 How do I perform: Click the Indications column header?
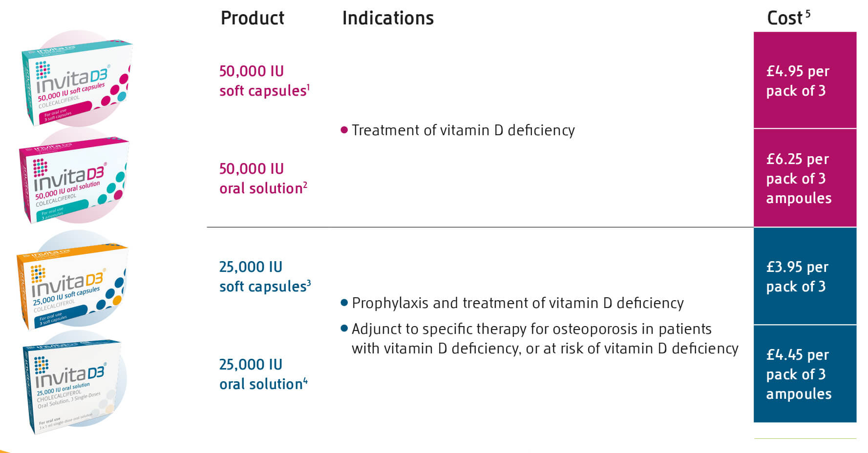[x=388, y=18]
